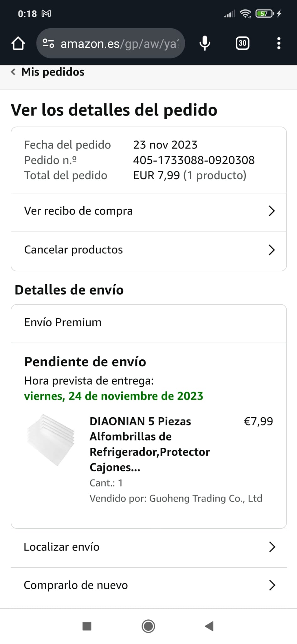Image resolution: width=297 pixels, height=644 pixels.
Task: Expand Comprarlo de nuevo chevron
Action: 272,585
